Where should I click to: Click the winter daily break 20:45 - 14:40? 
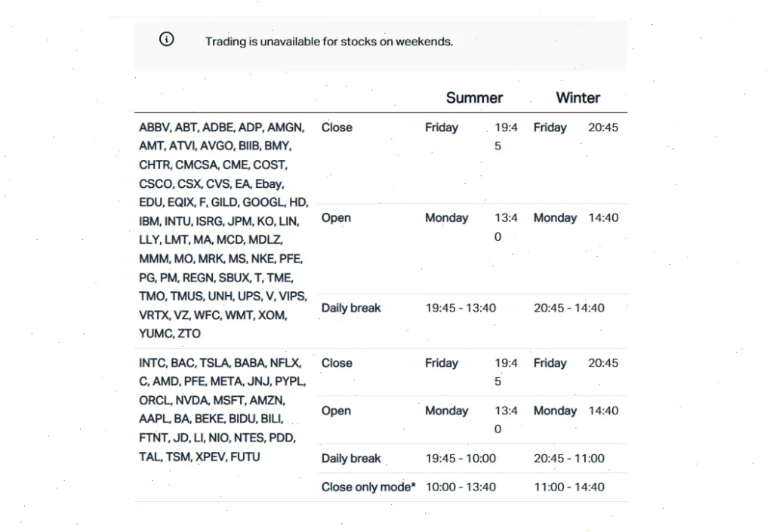(569, 308)
